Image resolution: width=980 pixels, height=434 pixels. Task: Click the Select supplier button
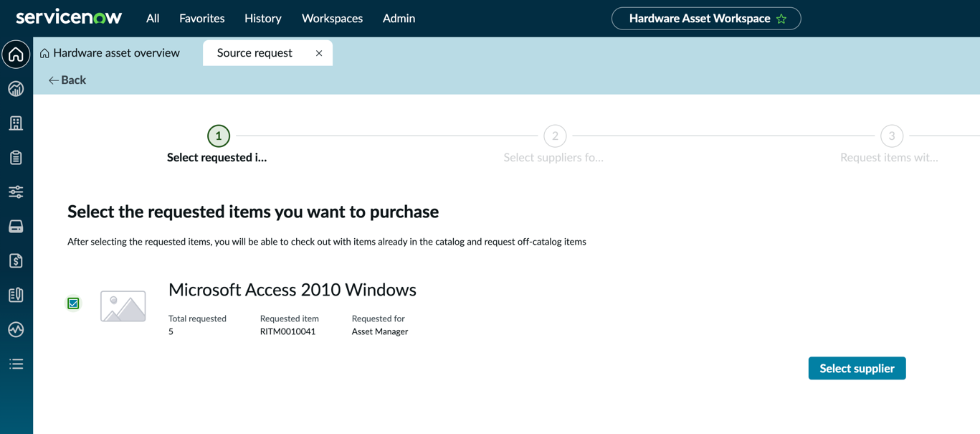click(857, 368)
